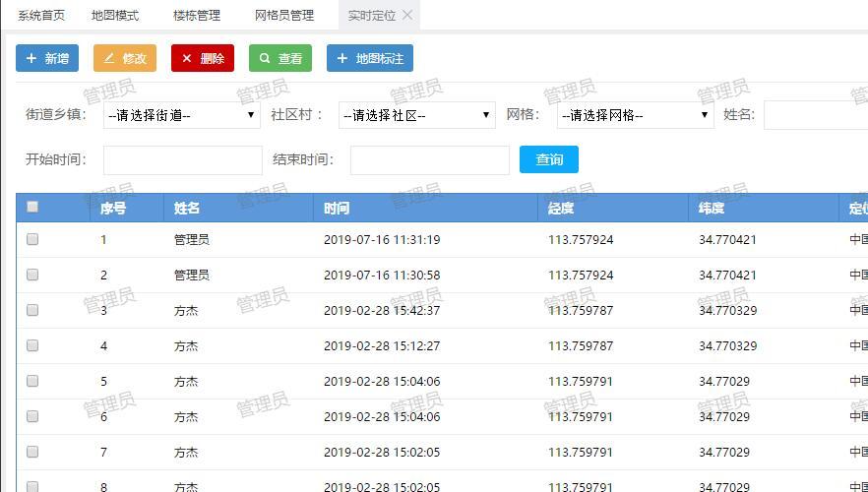
Task: Check the row 5 checkbox
Action: [x=32, y=381]
